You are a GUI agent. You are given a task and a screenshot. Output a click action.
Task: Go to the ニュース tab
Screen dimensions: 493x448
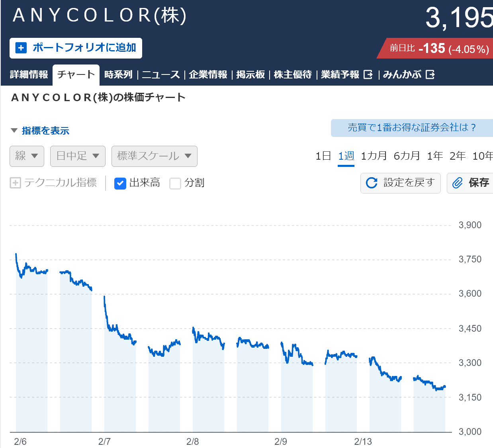click(161, 74)
